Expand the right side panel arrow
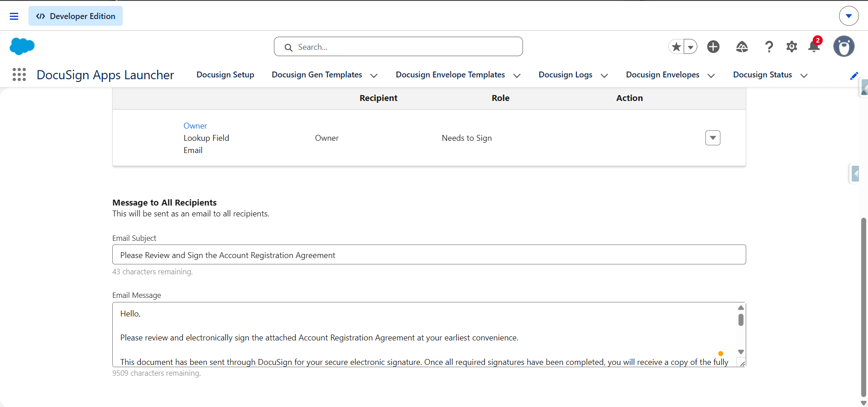This screenshot has height=407, width=868. point(855,174)
